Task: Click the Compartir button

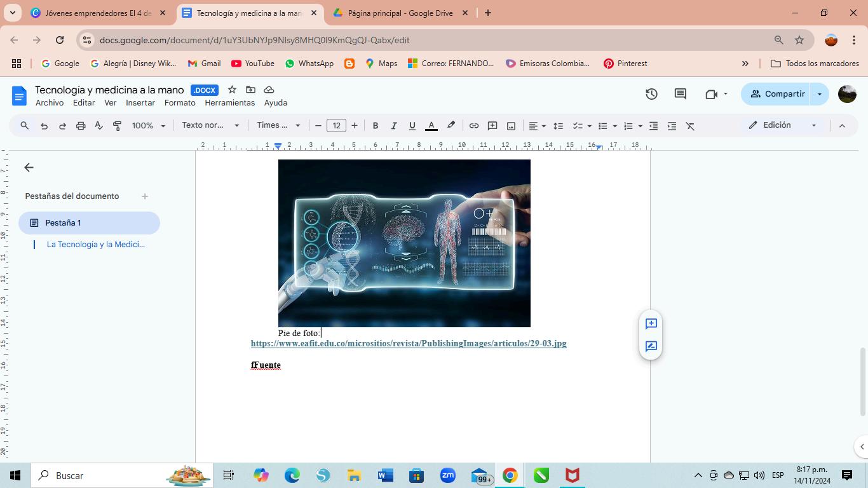Action: [x=777, y=94]
